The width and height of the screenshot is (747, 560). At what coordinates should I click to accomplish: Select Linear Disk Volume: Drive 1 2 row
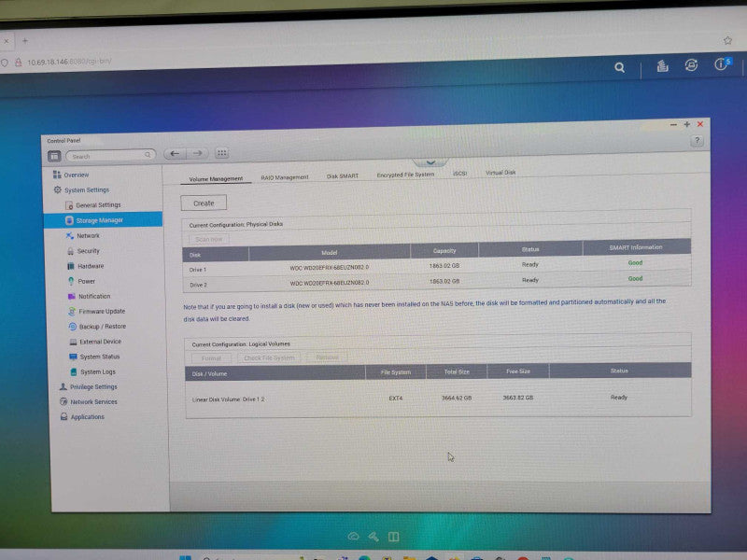coord(438,399)
